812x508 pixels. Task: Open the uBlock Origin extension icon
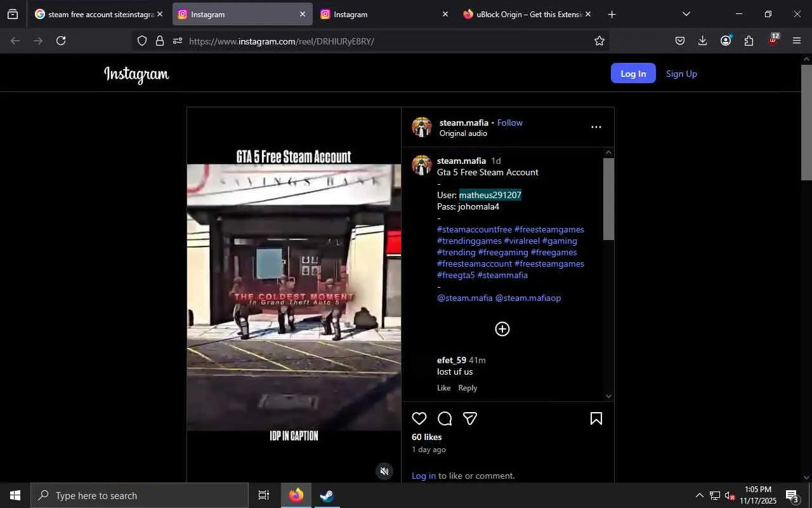[x=773, y=40]
